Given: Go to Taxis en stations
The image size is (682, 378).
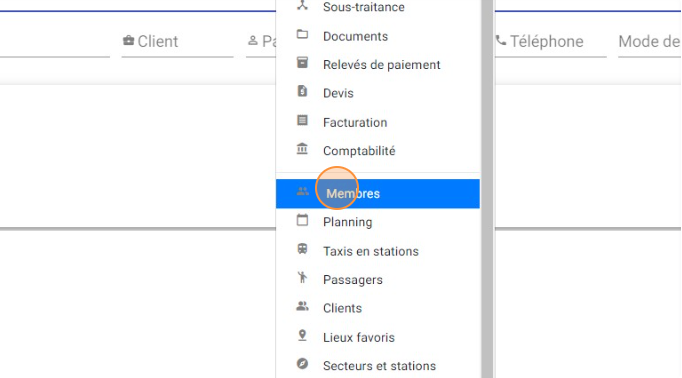Looking at the screenshot, I should point(378,251).
